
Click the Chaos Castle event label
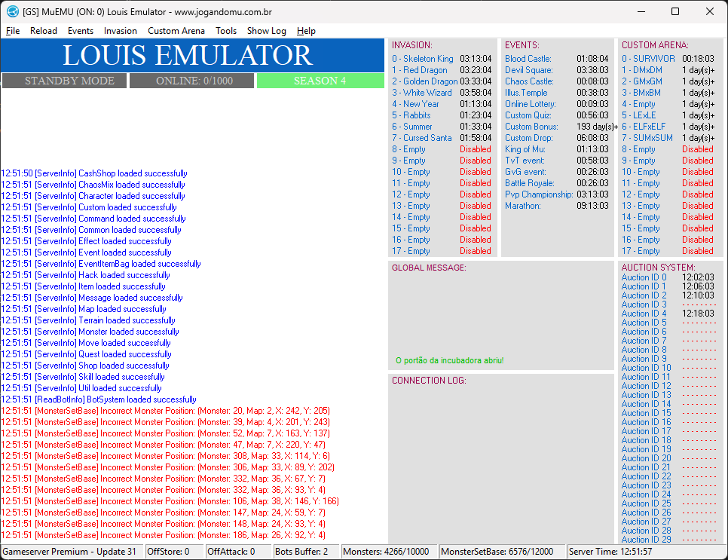(529, 81)
